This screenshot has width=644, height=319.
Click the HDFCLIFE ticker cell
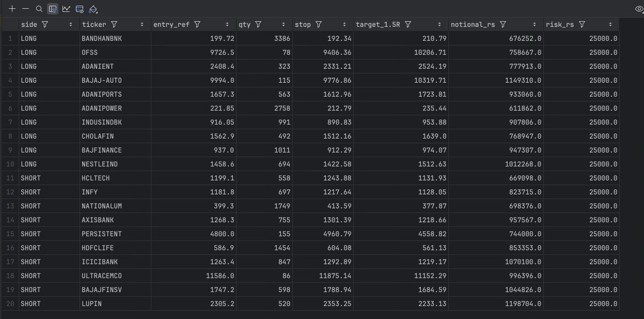(x=114, y=248)
